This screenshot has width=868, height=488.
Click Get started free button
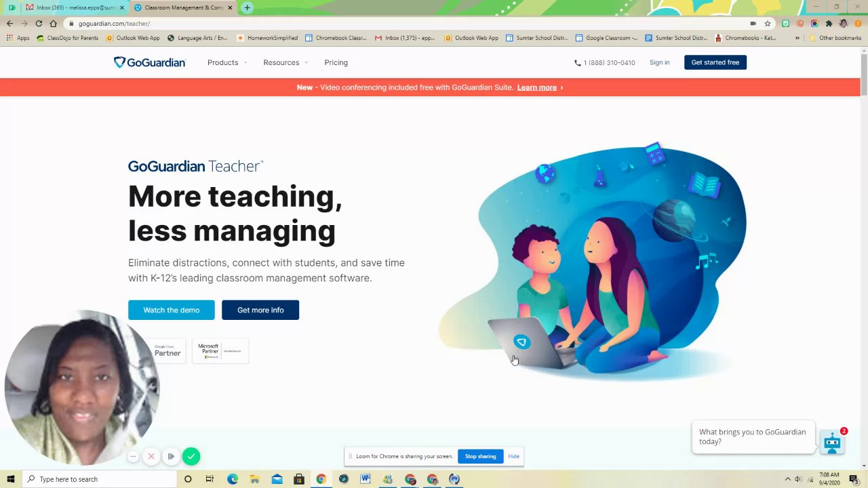[715, 62]
